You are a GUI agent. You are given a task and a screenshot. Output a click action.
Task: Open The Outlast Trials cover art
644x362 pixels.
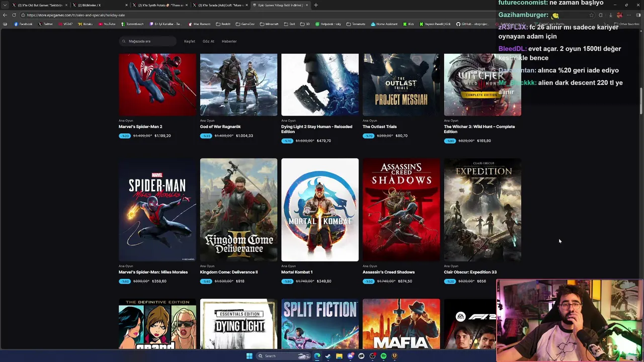pos(401,84)
